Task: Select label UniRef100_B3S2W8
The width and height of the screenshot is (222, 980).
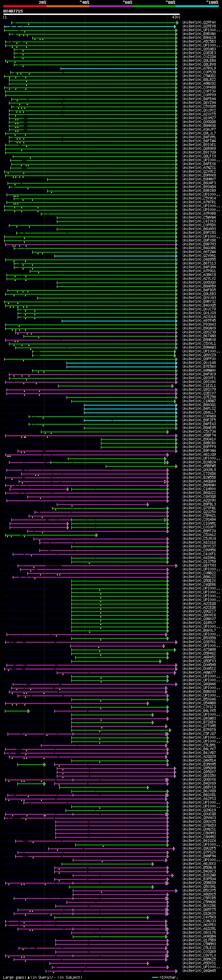Action: [x=199, y=875]
